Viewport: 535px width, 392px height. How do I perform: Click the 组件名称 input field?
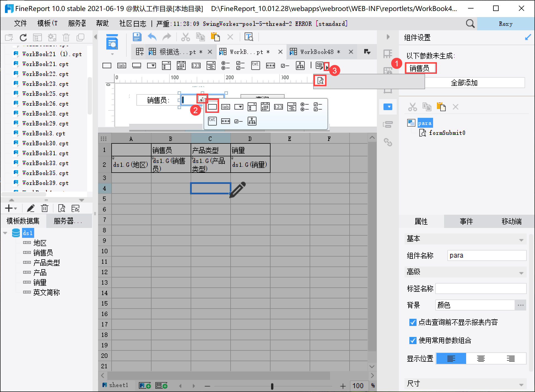[x=486, y=255]
